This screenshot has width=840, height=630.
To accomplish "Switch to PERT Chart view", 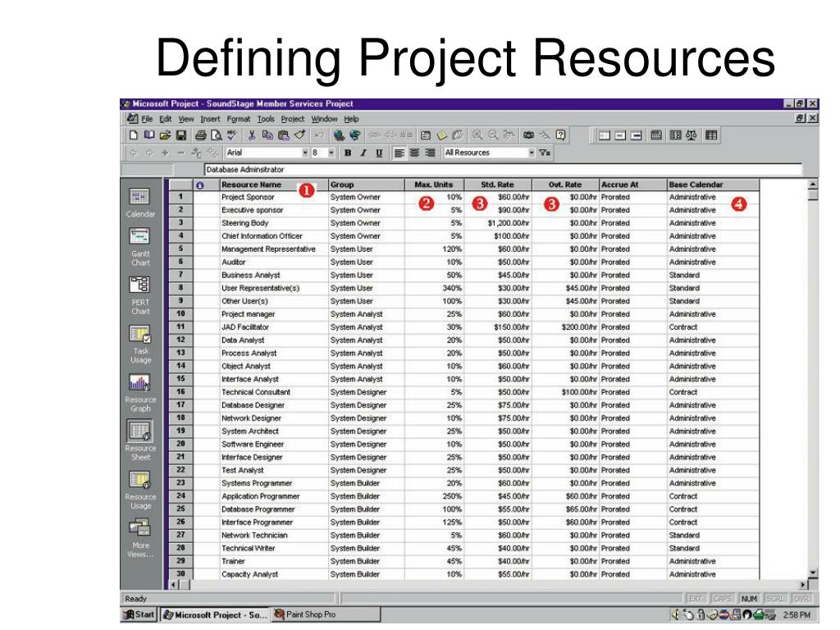I will tap(139, 295).
